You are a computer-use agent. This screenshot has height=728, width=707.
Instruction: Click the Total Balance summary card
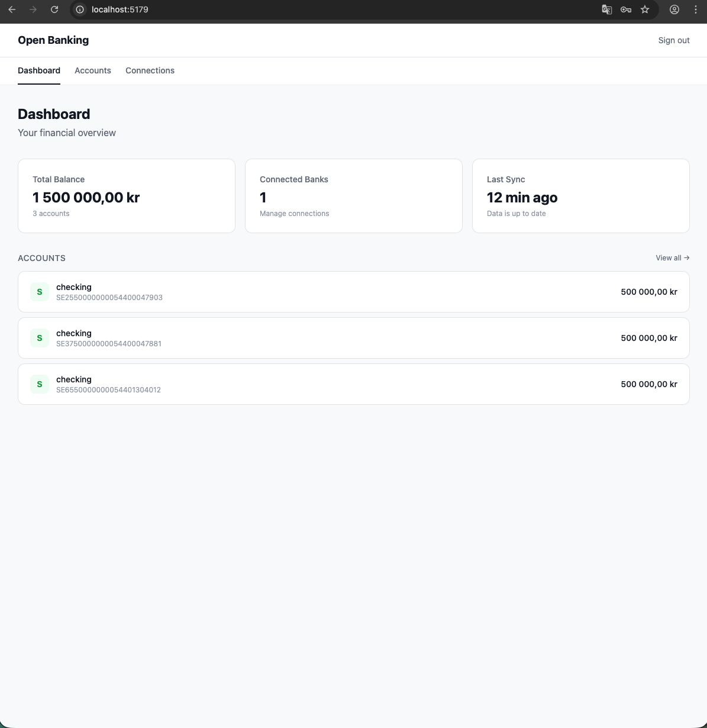pyautogui.click(x=126, y=195)
